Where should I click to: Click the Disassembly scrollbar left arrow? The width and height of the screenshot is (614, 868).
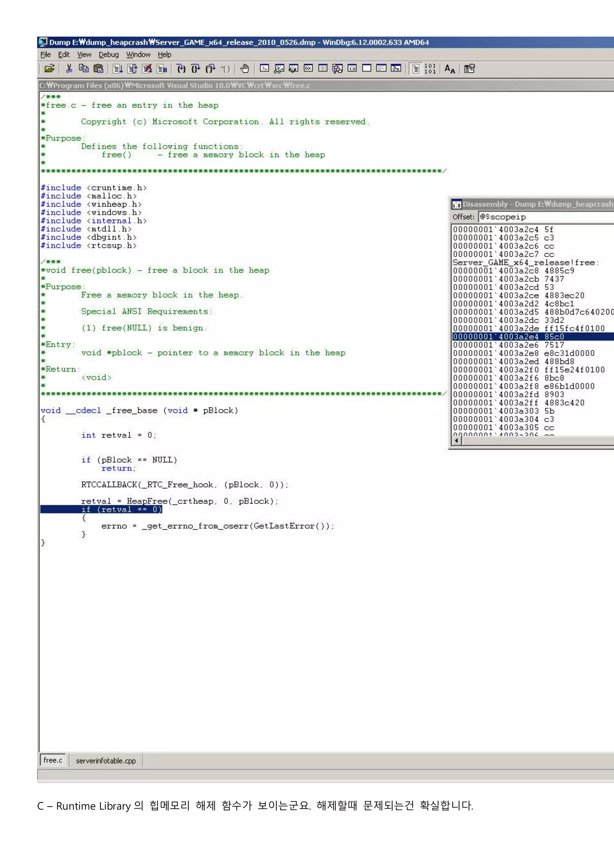[x=457, y=441]
